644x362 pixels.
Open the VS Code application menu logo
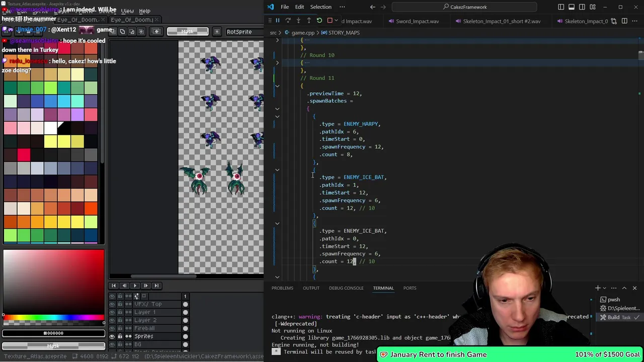(x=271, y=7)
